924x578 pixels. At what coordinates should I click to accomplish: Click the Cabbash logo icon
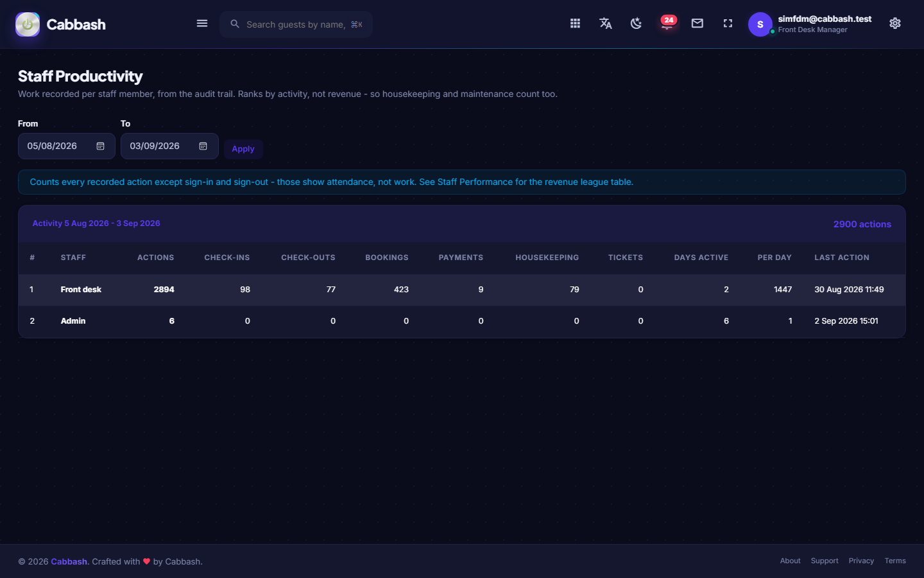point(28,24)
